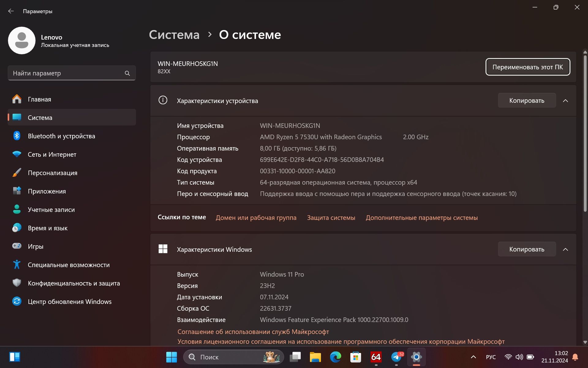The image size is (588, 368).
Task: Open Microsoft Store from taskbar
Action: click(x=356, y=357)
